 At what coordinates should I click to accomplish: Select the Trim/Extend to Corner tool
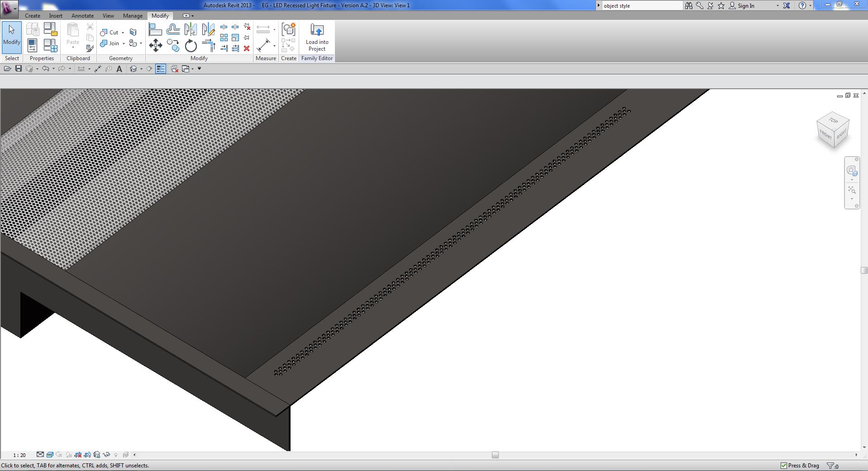208,45
